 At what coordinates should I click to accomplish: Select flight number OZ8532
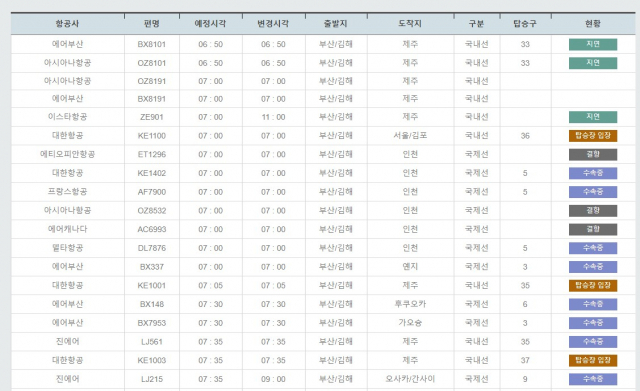pos(152,211)
